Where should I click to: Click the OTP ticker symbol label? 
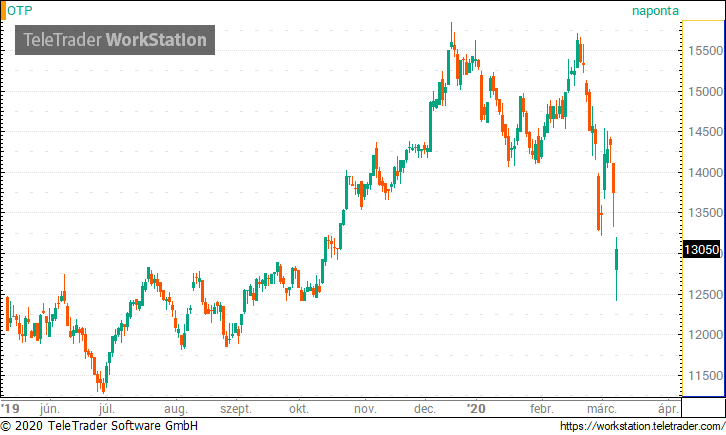[x=20, y=10]
